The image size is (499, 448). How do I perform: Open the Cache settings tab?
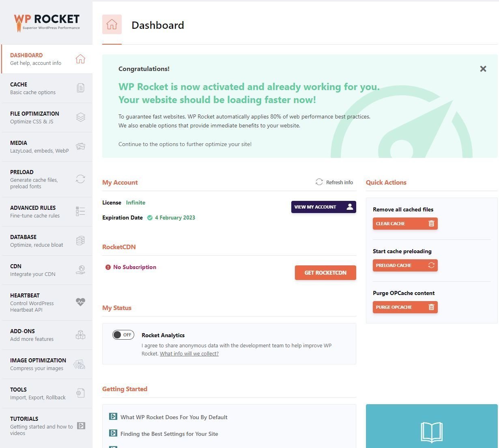(47, 88)
